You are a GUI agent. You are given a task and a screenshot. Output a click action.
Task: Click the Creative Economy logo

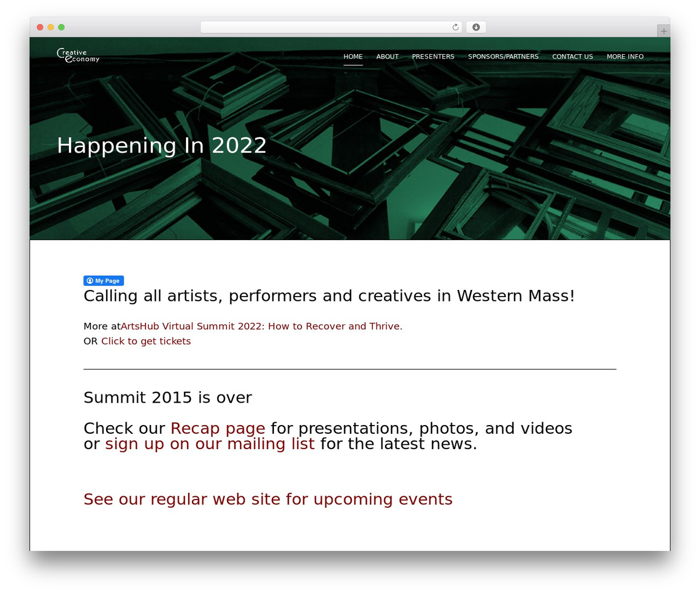pos(78,56)
